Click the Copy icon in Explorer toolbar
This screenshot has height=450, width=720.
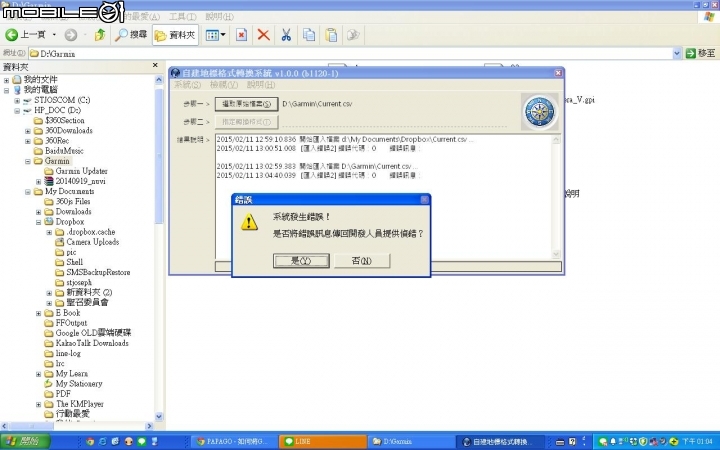[x=309, y=35]
